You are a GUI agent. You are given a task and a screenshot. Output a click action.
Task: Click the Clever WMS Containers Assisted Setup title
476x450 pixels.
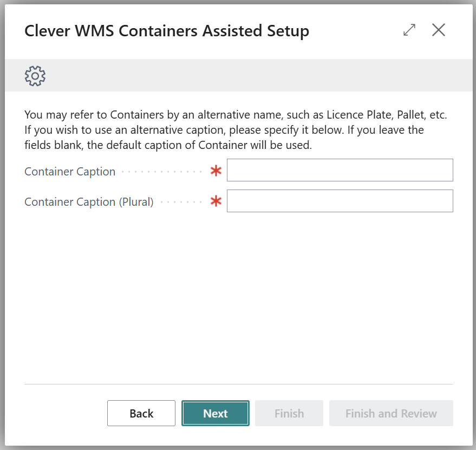tap(167, 31)
